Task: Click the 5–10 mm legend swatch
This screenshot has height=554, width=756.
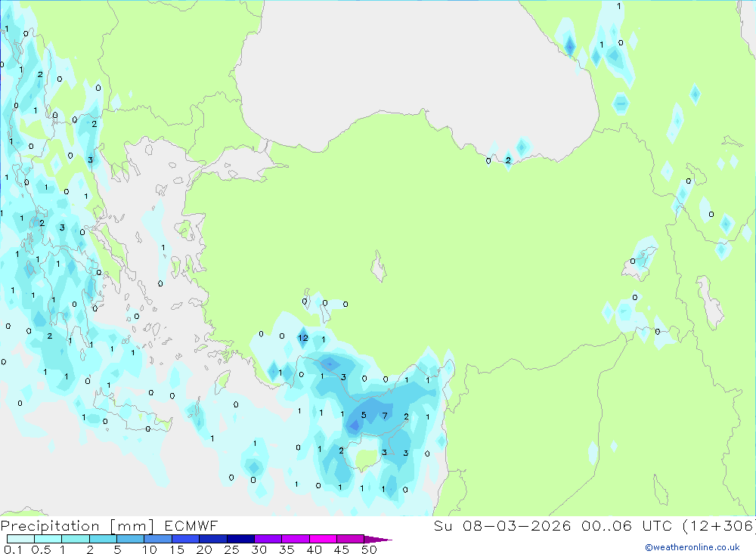Action: [131, 539]
